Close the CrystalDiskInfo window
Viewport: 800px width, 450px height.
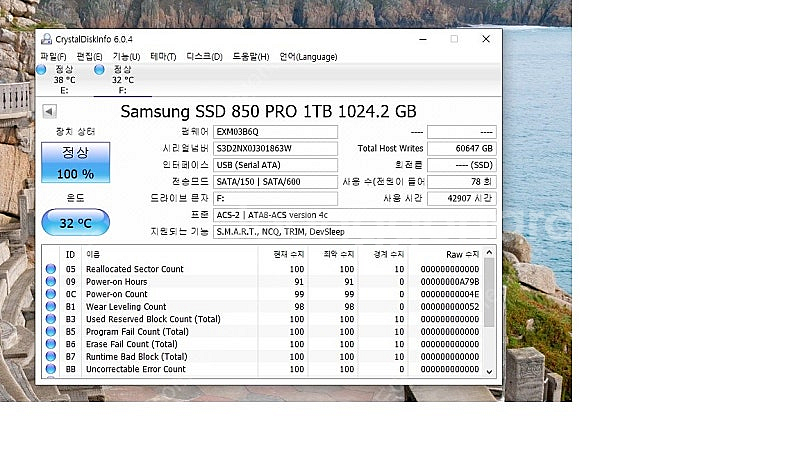[486, 39]
